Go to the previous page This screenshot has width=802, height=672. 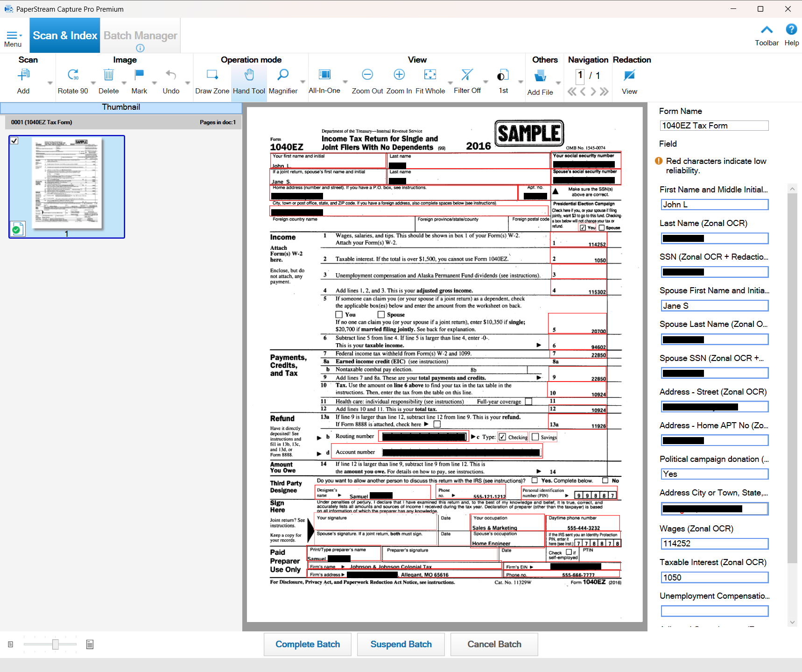(x=583, y=92)
